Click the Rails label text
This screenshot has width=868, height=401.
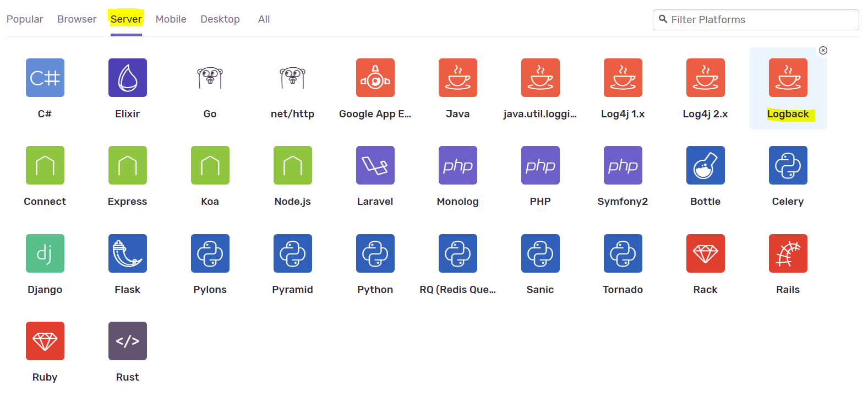point(788,290)
